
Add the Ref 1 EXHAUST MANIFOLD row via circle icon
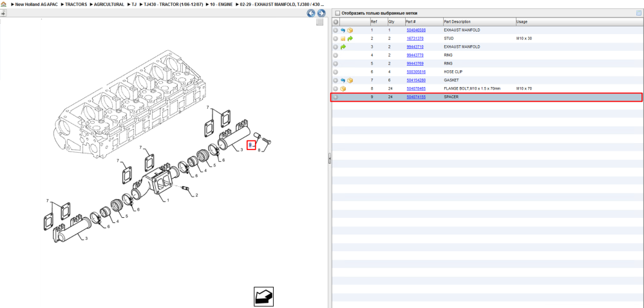click(x=336, y=30)
